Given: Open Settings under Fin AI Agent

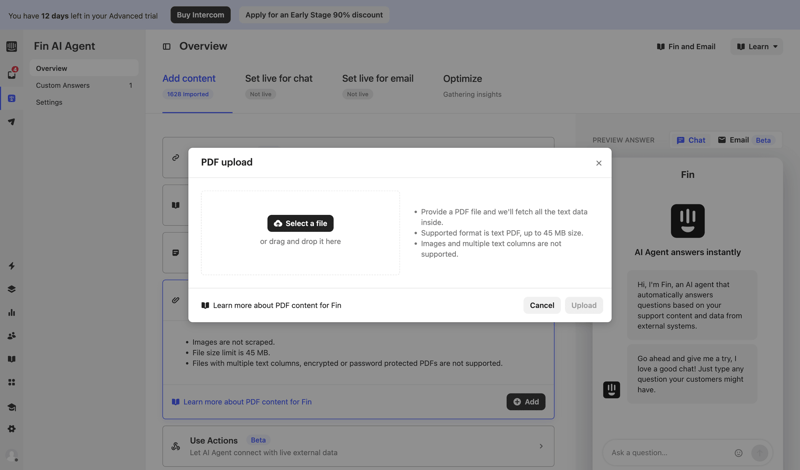Looking at the screenshot, I should click(84, 102).
